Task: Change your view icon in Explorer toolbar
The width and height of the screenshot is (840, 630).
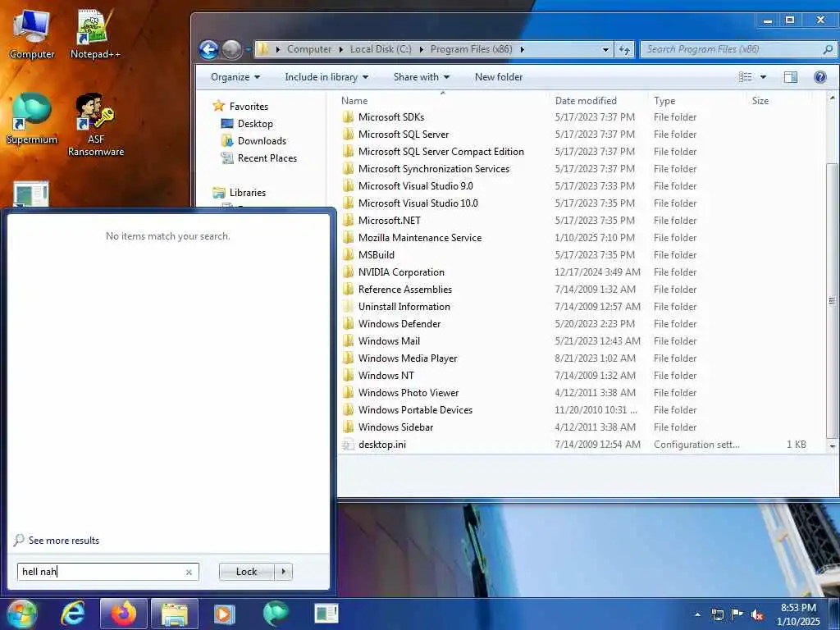Action: click(x=745, y=77)
